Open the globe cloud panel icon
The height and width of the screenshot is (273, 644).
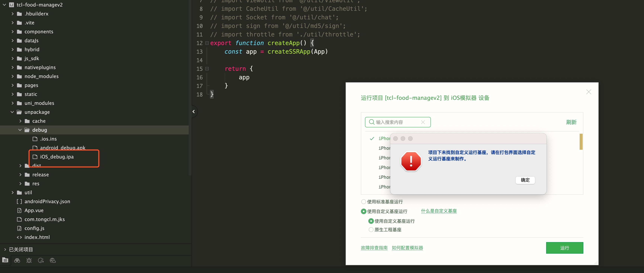click(53, 260)
